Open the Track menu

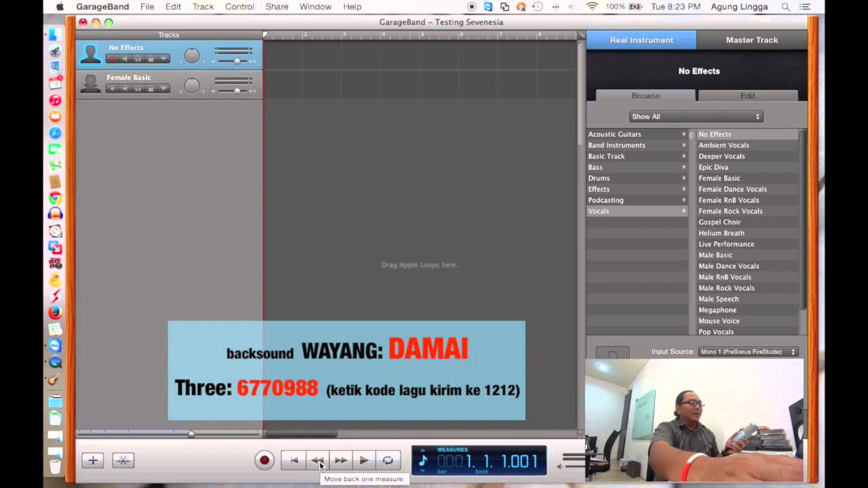[203, 7]
